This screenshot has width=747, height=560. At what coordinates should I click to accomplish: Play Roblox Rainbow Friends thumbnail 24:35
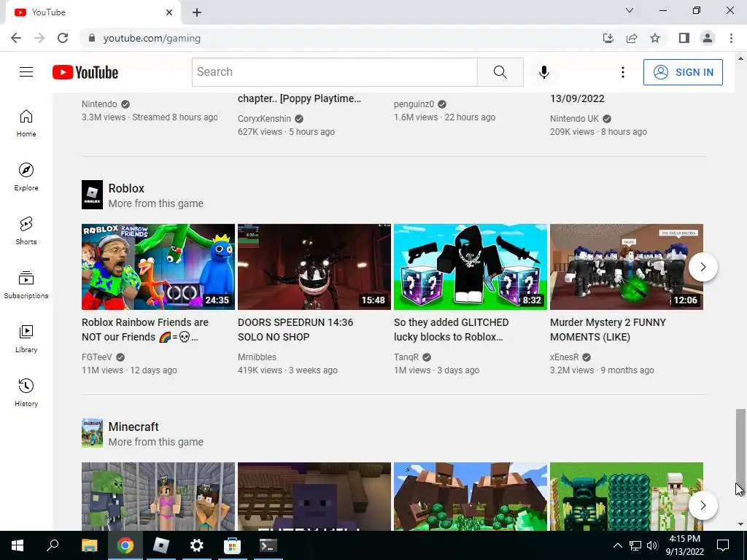point(158,267)
